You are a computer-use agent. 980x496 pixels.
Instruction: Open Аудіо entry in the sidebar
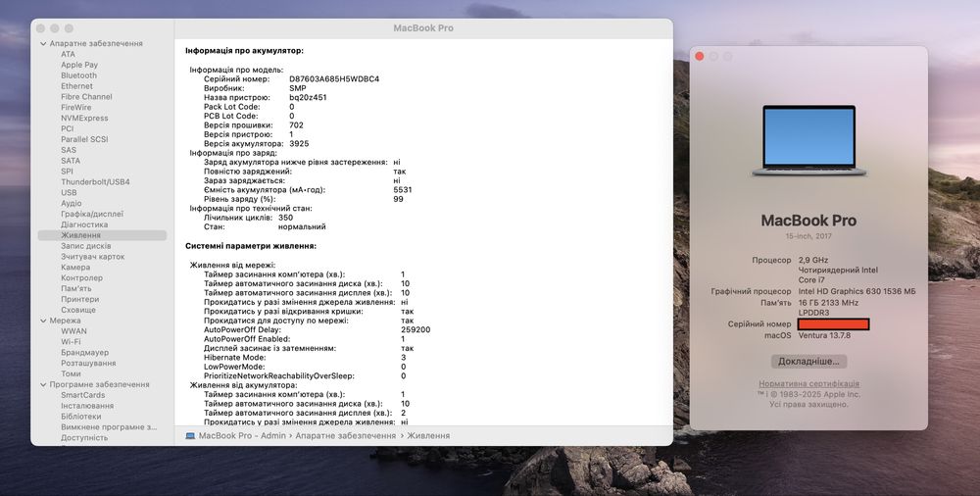[72, 203]
